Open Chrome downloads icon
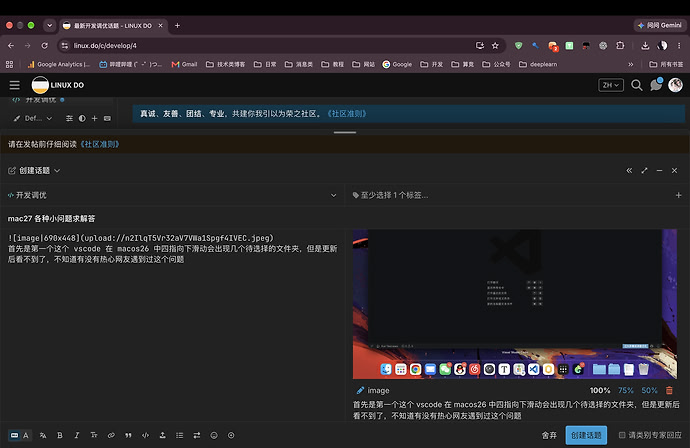This screenshot has width=690, height=448. click(645, 46)
